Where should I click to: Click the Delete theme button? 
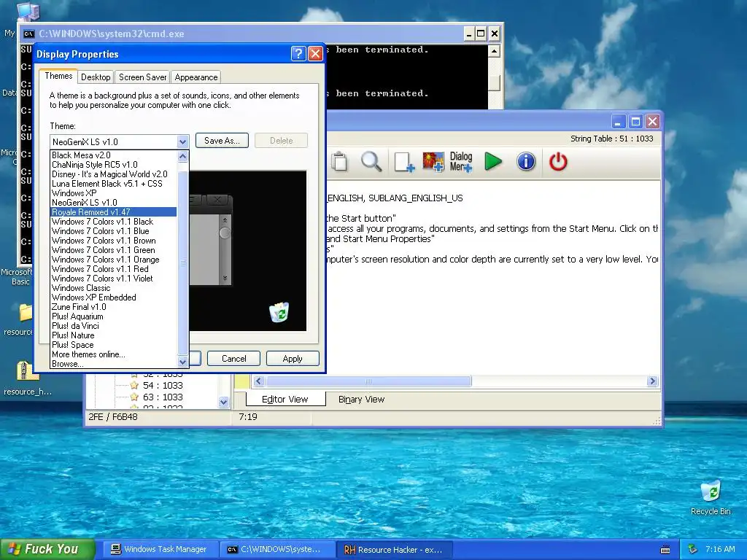(281, 141)
